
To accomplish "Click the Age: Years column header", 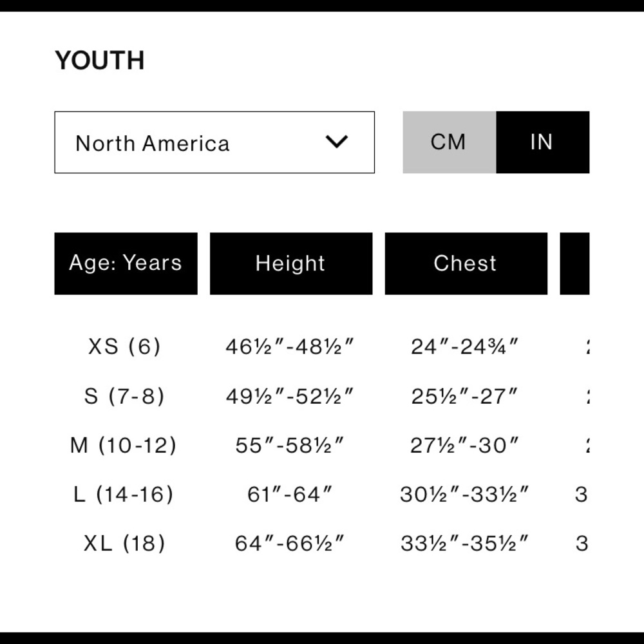I will tap(126, 263).
